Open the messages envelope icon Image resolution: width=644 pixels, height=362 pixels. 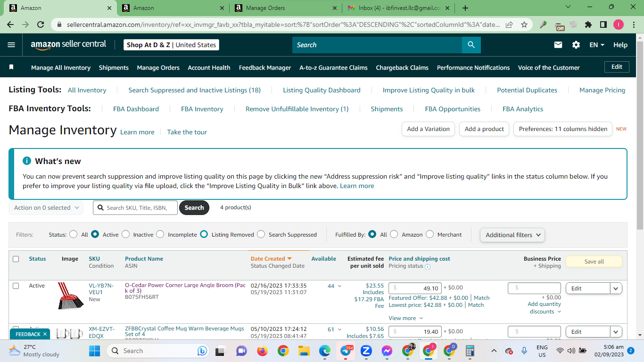point(558,45)
